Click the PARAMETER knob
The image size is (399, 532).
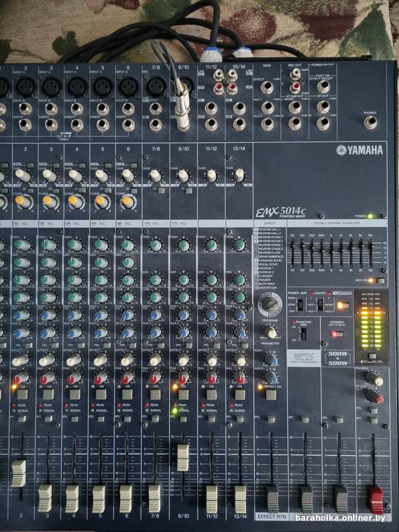(x=270, y=332)
